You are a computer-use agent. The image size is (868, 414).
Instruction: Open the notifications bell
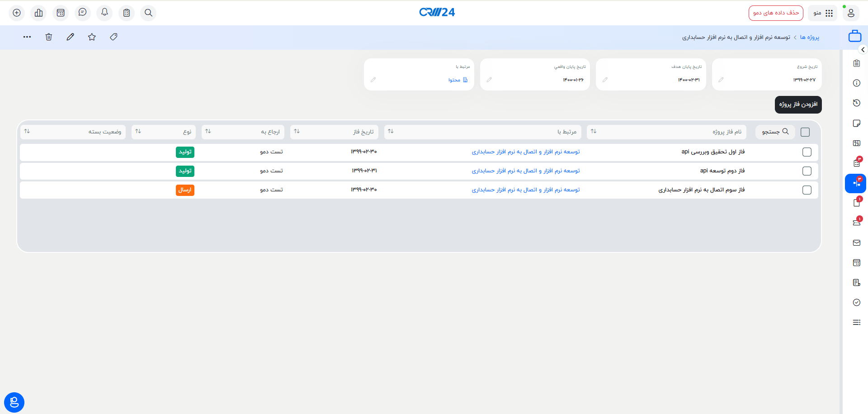[x=104, y=13]
